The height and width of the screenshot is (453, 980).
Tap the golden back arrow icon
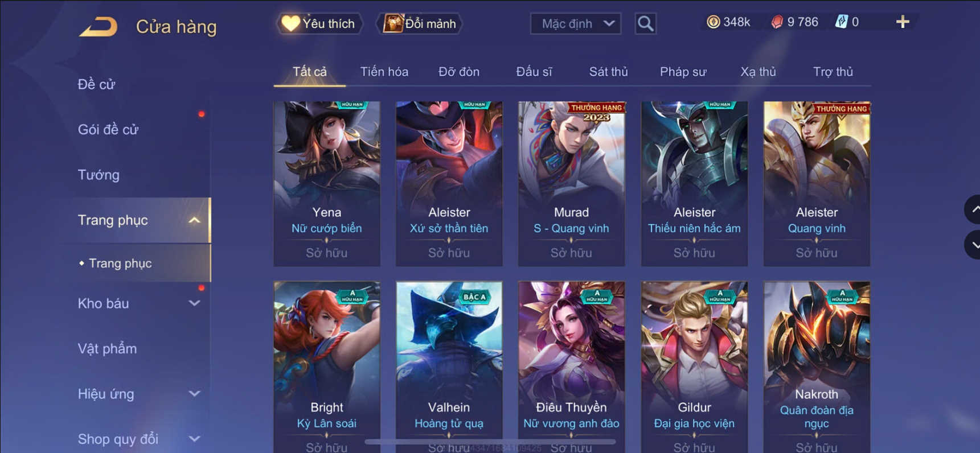(x=99, y=27)
